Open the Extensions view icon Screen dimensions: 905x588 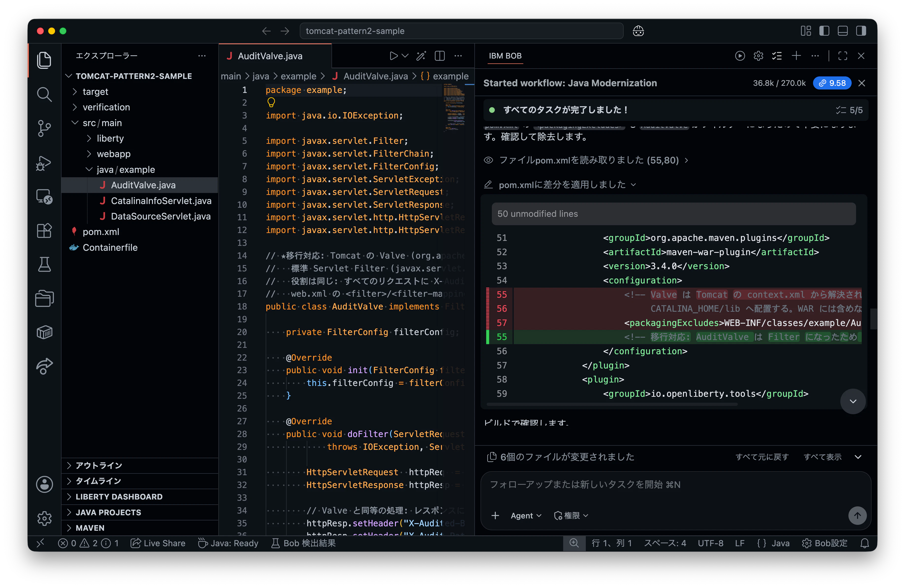point(44,230)
